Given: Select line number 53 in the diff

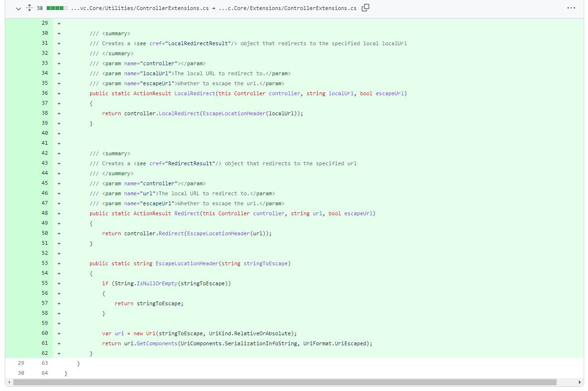Looking at the screenshot, I should pos(45,263).
